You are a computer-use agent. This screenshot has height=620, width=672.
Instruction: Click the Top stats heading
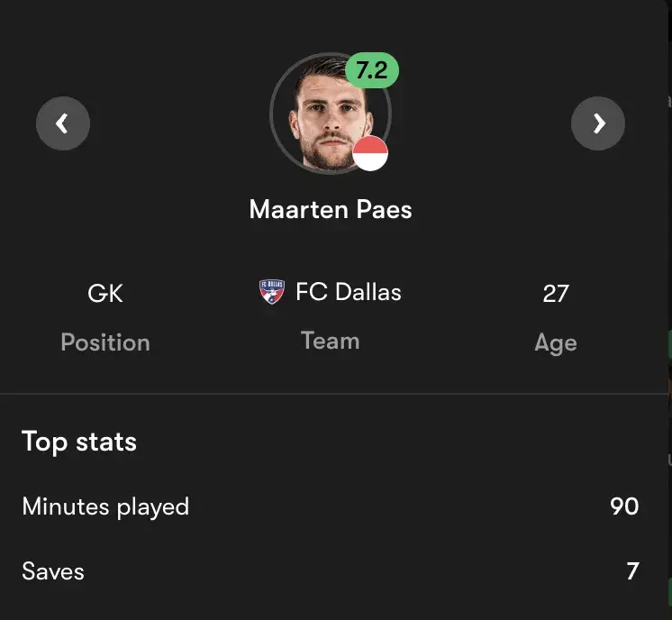[x=79, y=442]
